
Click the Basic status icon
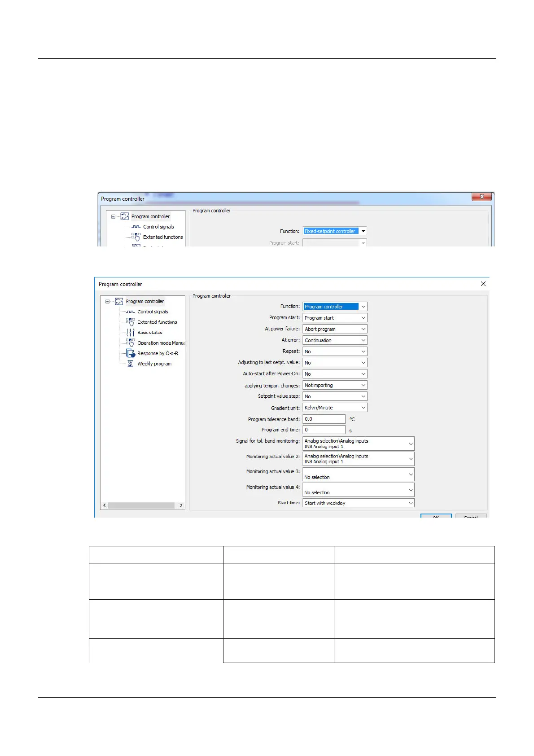[130, 333]
